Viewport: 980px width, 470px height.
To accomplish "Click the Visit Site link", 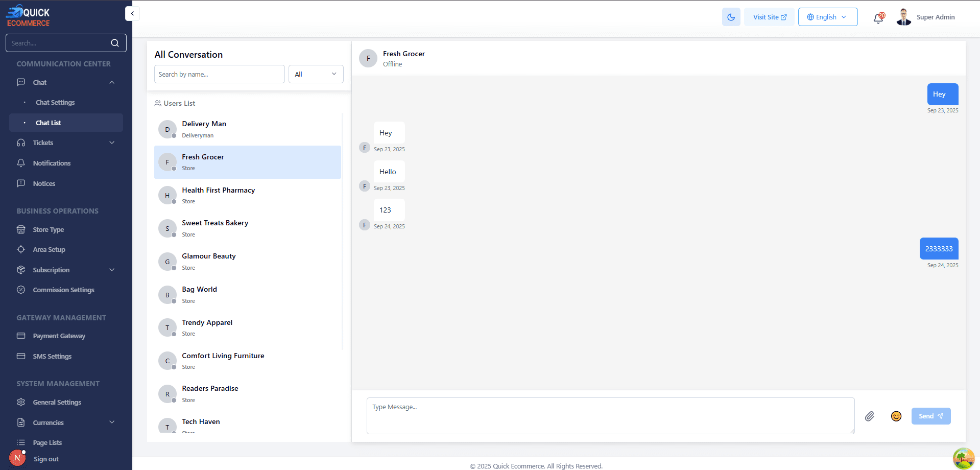I will [x=769, y=17].
